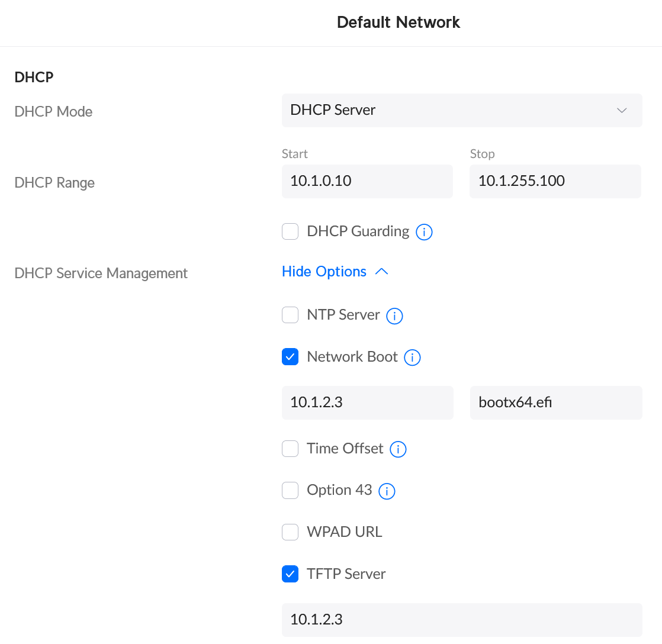
Task: Open the DHCP Mode dropdown
Action: [x=461, y=110]
